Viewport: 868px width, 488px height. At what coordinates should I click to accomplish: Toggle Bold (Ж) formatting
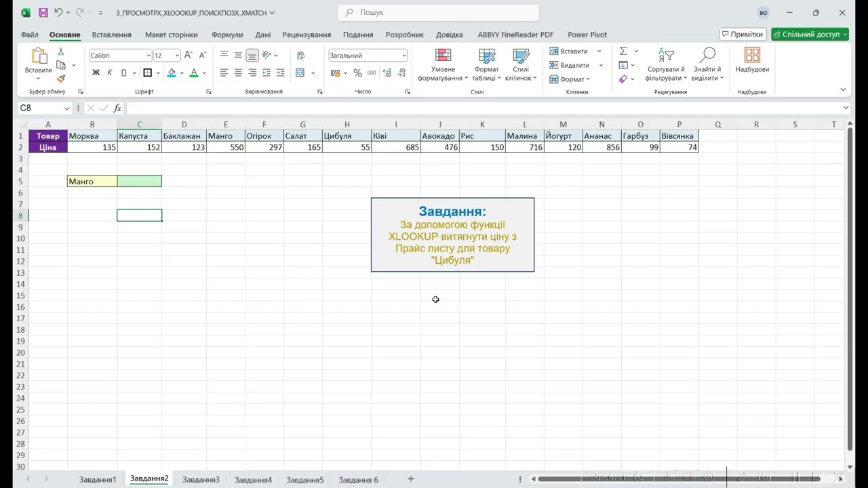point(96,73)
